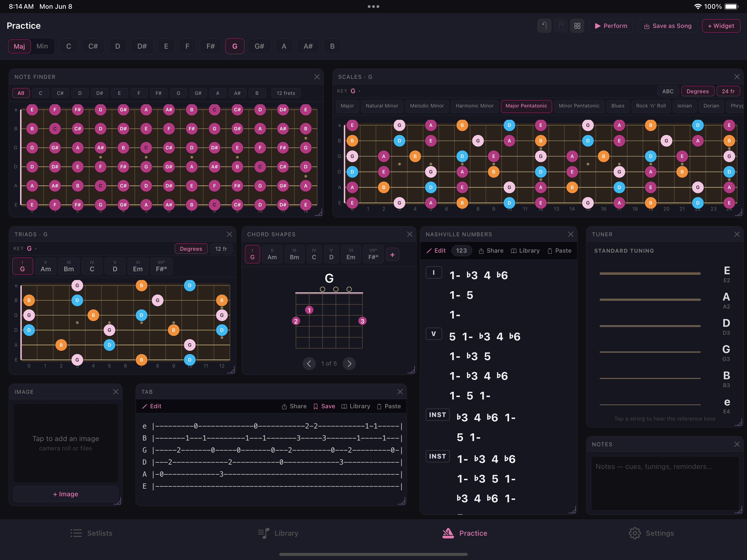Close the Nashville Numbers widget

[x=571, y=234]
